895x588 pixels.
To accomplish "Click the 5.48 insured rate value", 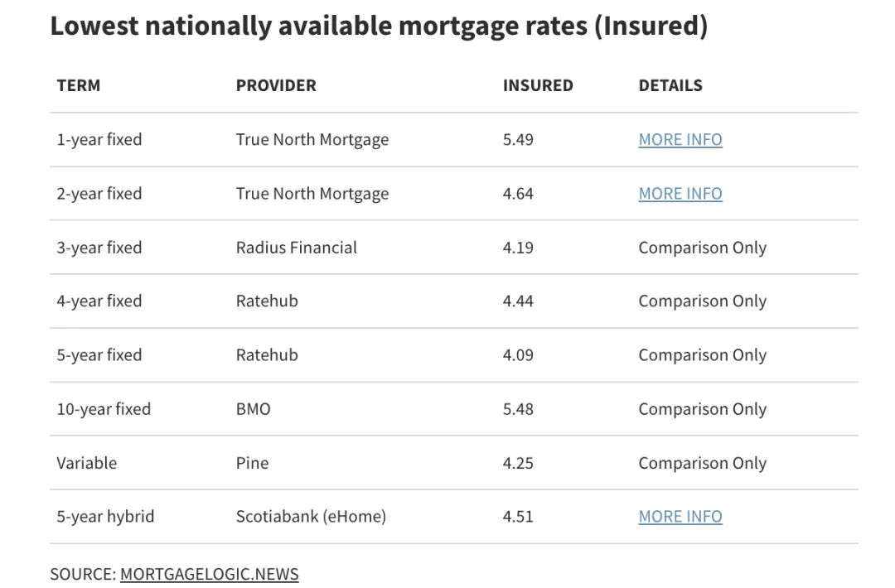I will click(x=518, y=409).
